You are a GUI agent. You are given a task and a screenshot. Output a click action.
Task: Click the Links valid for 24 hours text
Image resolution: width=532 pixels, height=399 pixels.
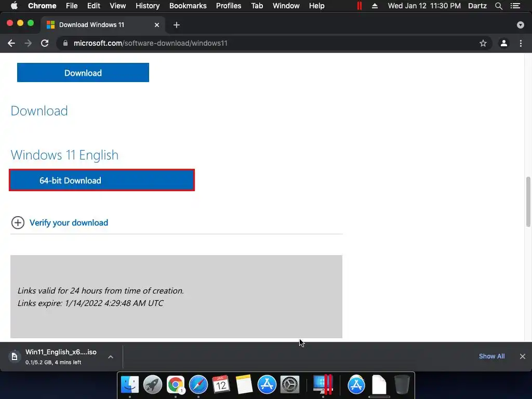(101, 291)
